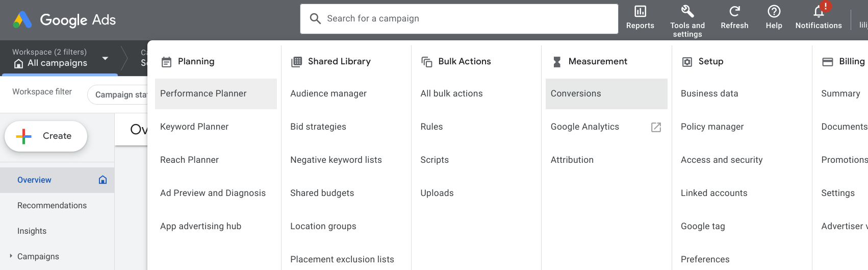Expand the All campaigns workspace dropdown
Viewport: 868px width, 270px height.
[x=105, y=58]
